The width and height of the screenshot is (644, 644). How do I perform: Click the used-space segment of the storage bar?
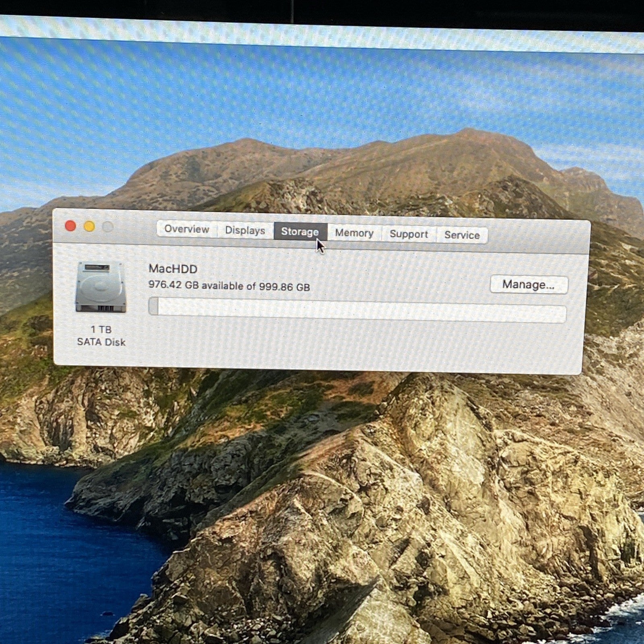pos(153,306)
